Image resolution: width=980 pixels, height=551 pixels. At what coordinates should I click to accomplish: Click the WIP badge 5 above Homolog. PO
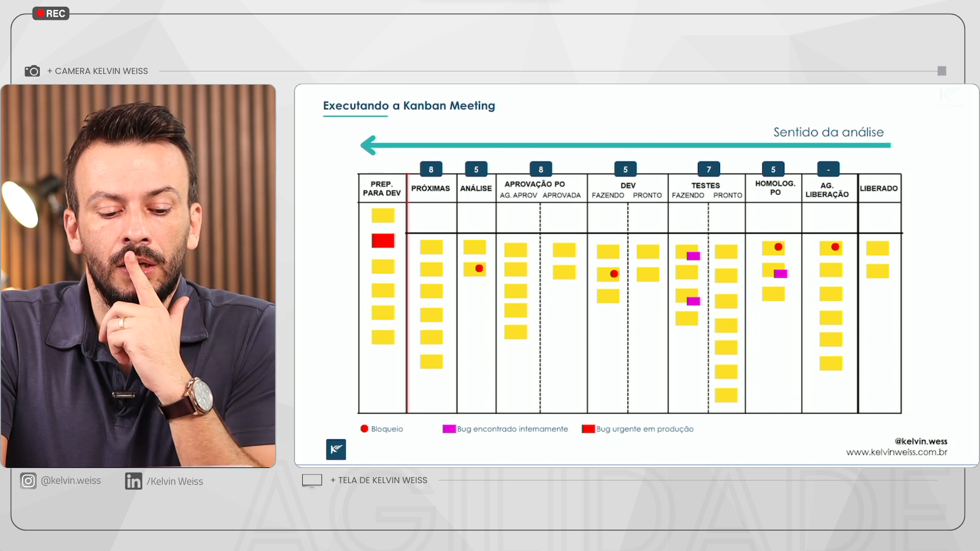773,169
